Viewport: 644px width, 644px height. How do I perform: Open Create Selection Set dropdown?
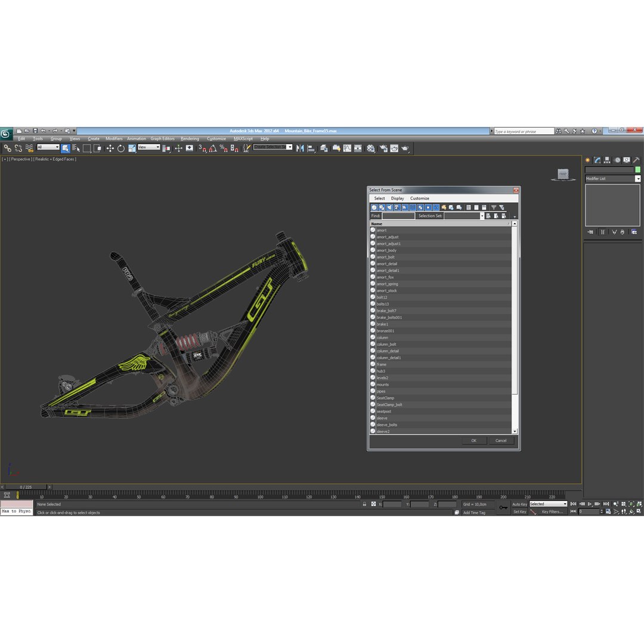pos(273,147)
